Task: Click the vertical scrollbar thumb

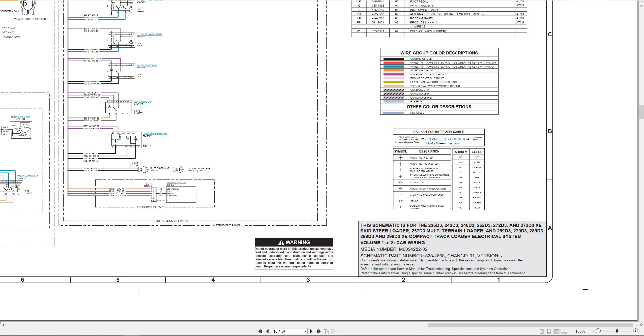Action: pos(642,112)
